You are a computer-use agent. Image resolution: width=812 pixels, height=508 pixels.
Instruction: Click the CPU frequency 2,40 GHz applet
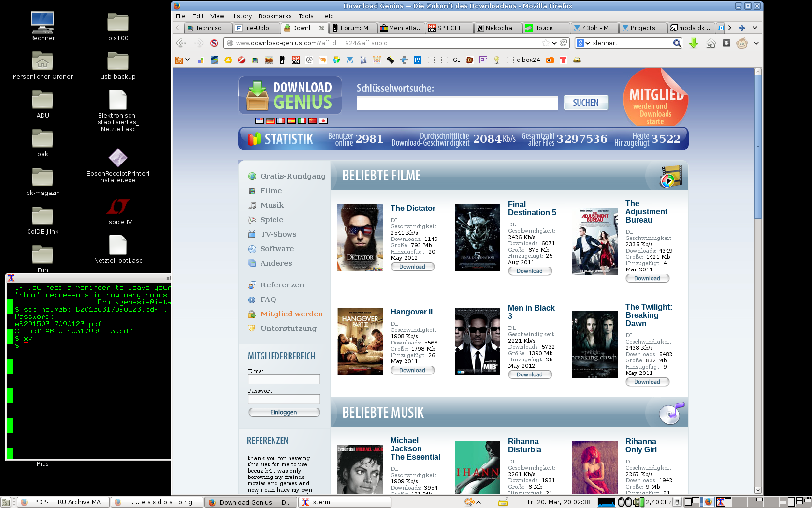point(653,502)
